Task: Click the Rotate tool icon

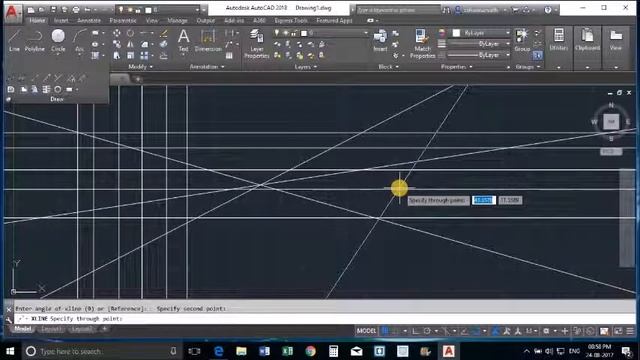Action: 130,33
